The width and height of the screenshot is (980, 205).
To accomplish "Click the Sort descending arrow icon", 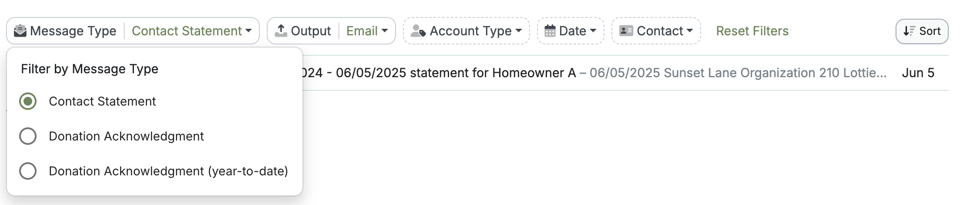I will [x=909, y=31].
